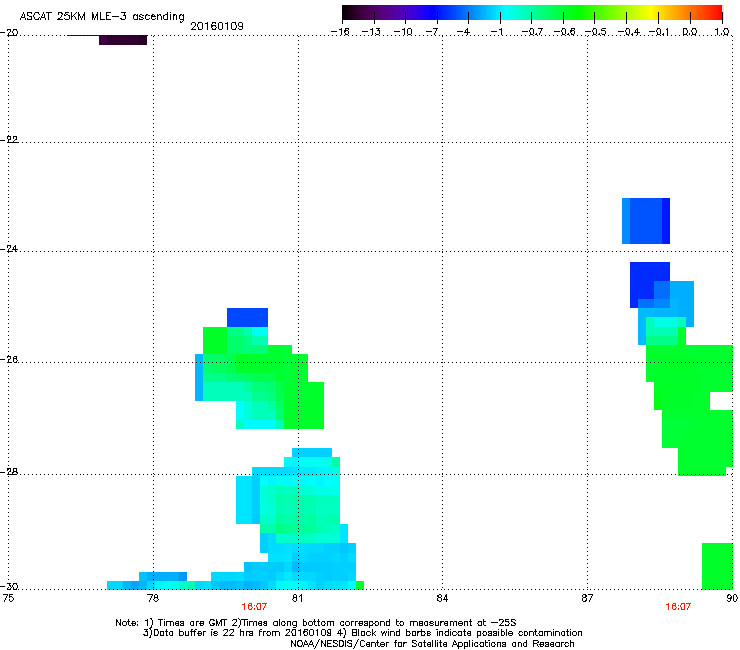Viewport: 740px width, 650px height.
Task: Select the longitude label 81
Action: [x=297, y=598]
